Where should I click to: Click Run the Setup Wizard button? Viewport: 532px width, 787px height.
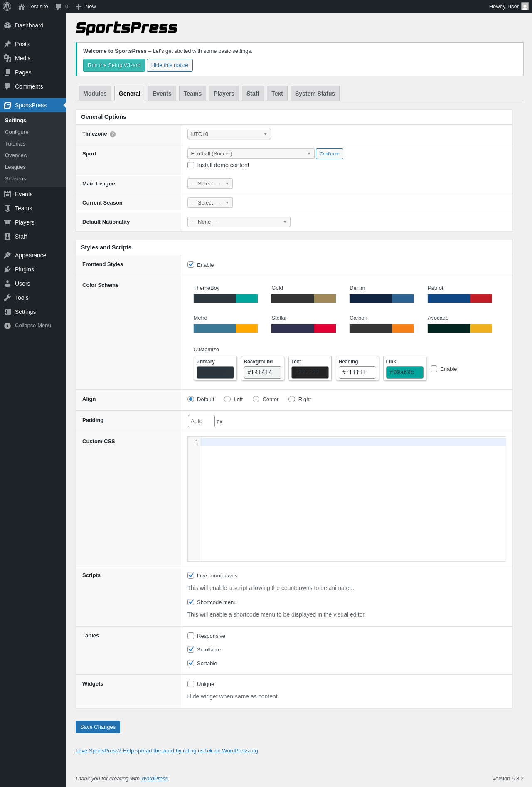pos(114,65)
